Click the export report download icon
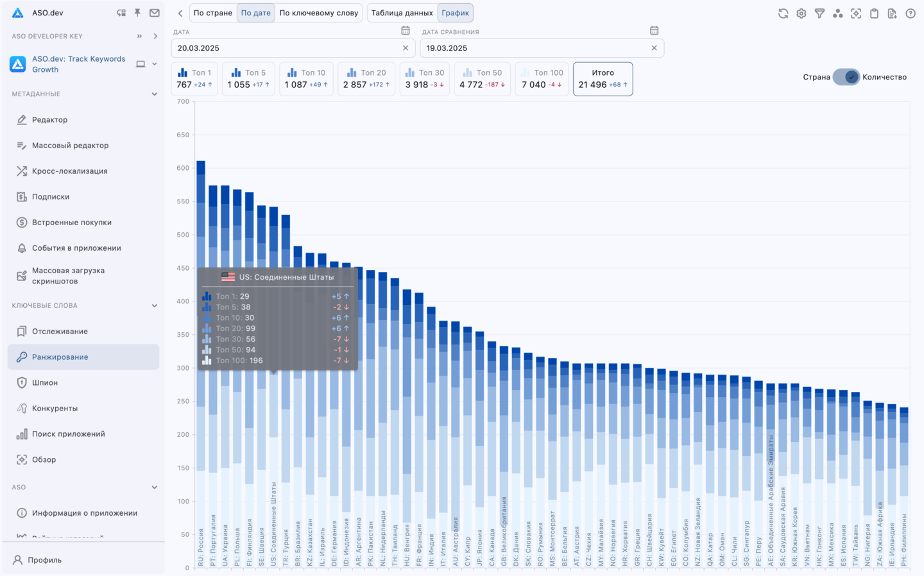Image resolution: width=924 pixels, height=576 pixels. click(x=892, y=13)
